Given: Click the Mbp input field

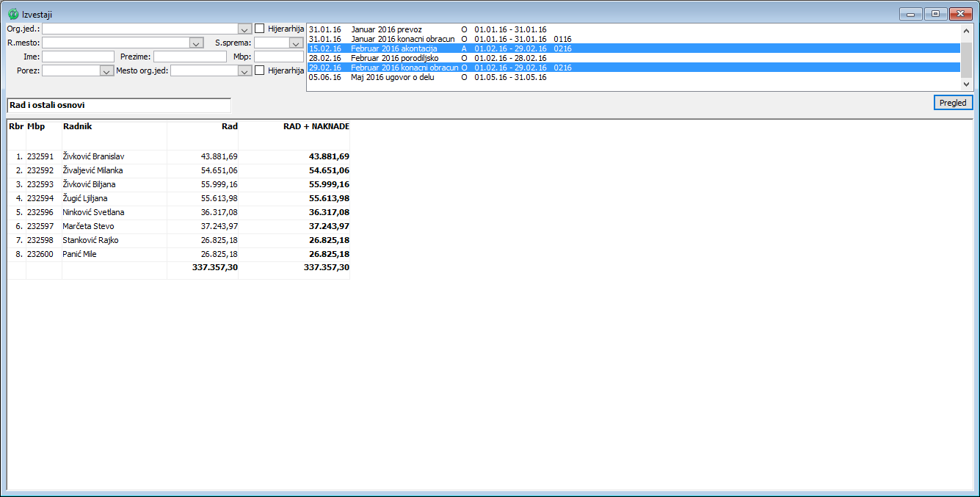Looking at the screenshot, I should pyautogui.click(x=278, y=57).
